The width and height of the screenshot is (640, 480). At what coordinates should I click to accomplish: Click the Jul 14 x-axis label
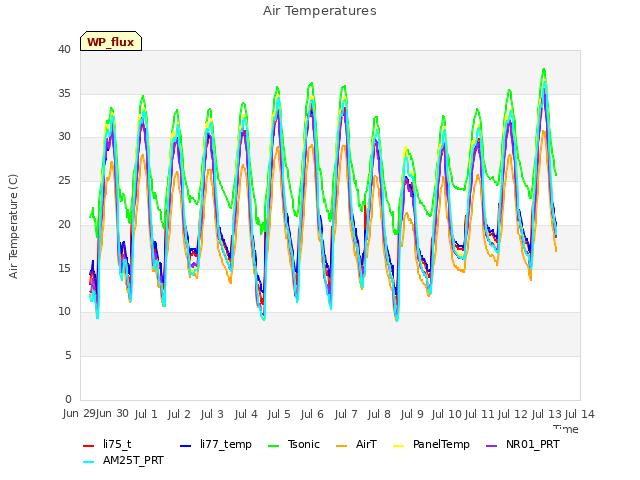580,414
